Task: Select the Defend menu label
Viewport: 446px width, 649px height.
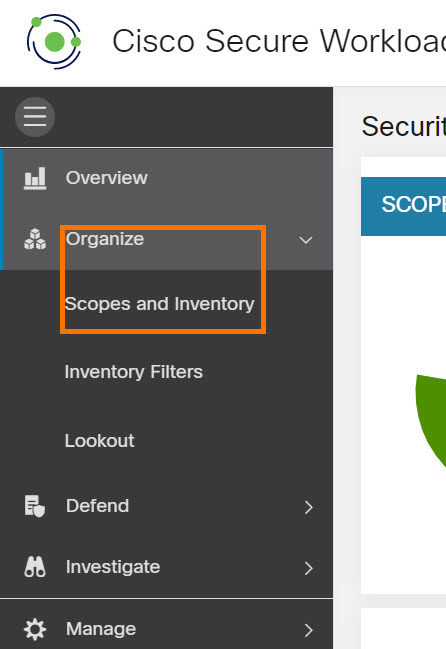Action: 98,506
